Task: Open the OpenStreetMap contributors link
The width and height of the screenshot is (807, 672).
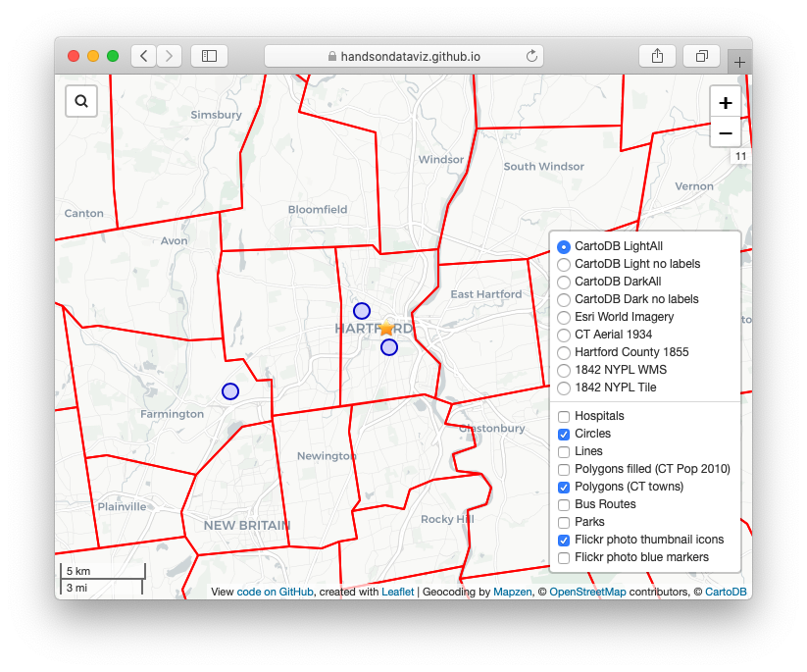Action: (587, 592)
